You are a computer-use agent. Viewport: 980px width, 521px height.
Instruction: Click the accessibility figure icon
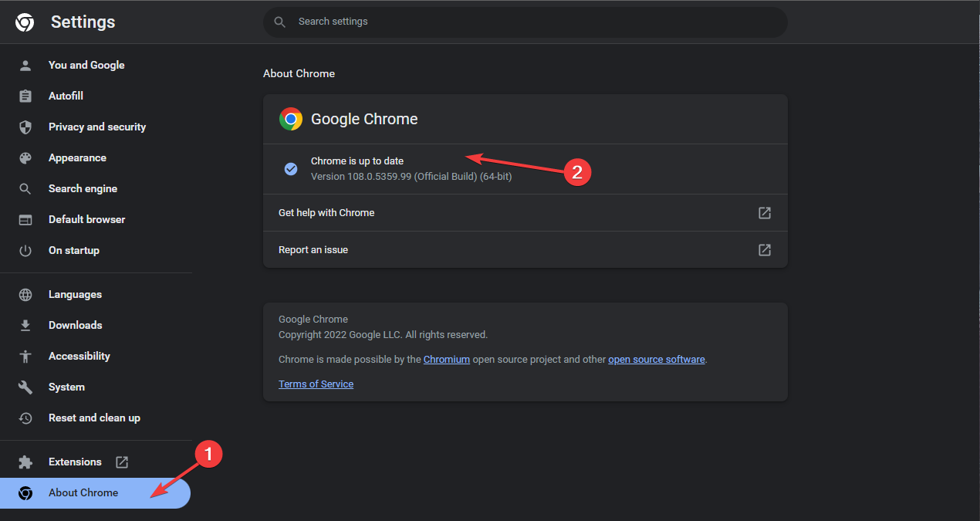click(x=25, y=356)
